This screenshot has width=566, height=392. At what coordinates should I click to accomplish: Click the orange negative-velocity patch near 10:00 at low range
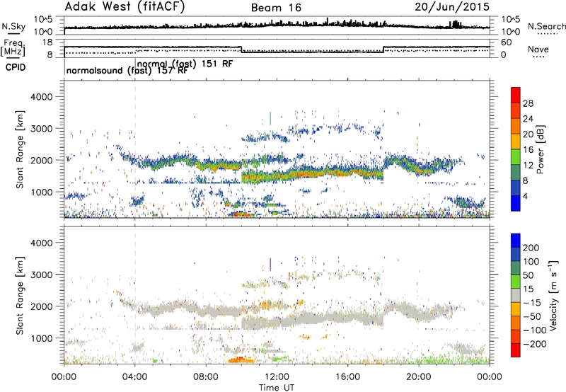[x=241, y=359]
